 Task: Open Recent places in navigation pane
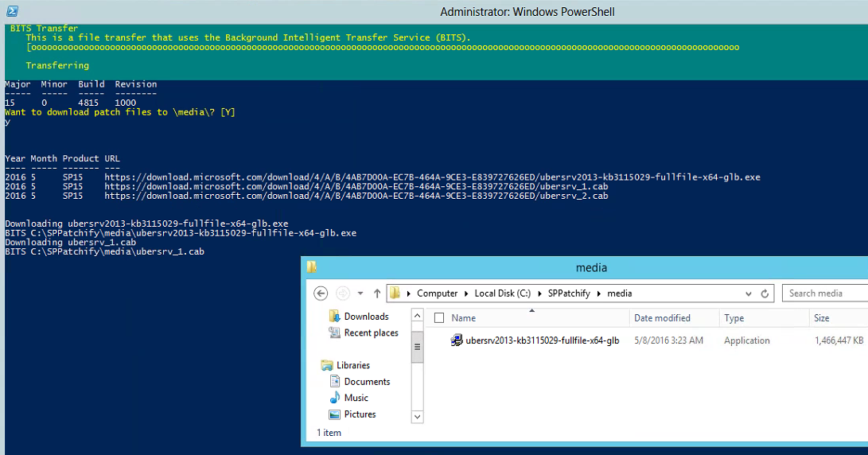coord(371,332)
